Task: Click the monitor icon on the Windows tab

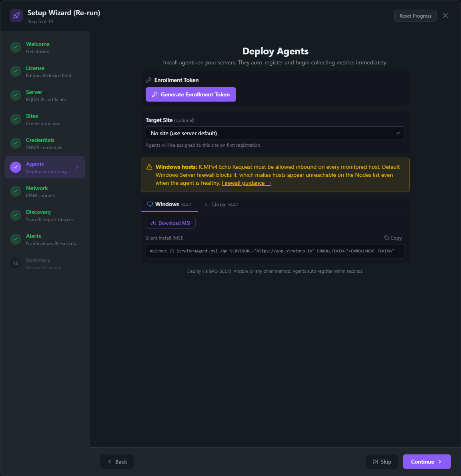Action: pos(150,204)
